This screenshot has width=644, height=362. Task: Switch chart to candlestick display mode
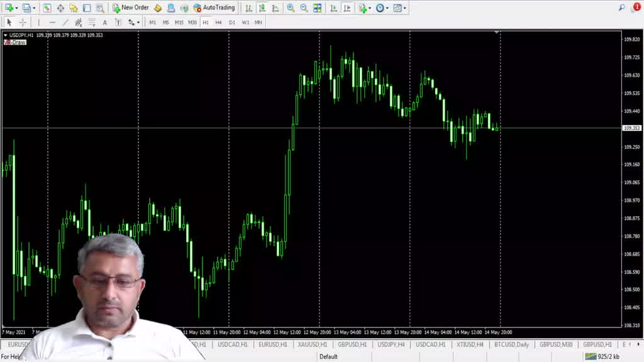(262, 8)
